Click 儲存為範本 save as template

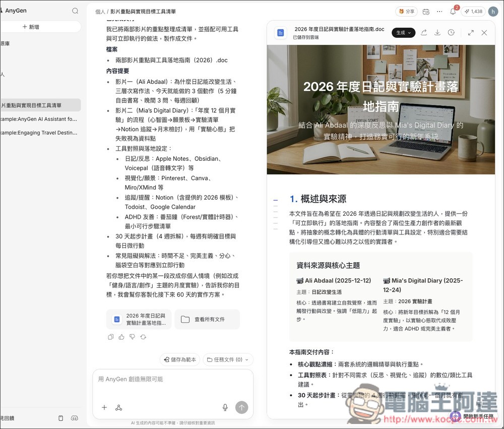(180, 359)
